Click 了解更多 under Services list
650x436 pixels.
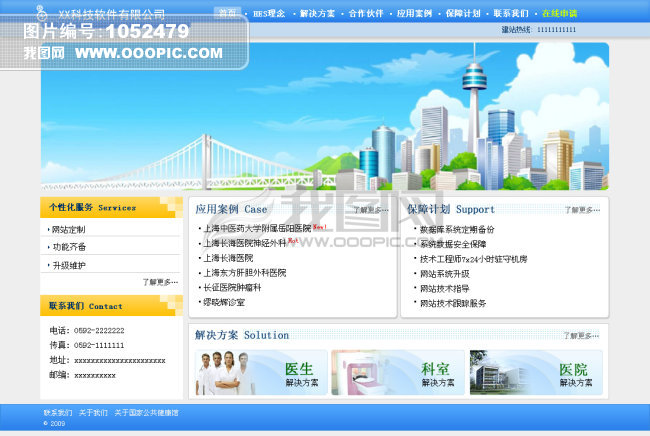coord(160,282)
